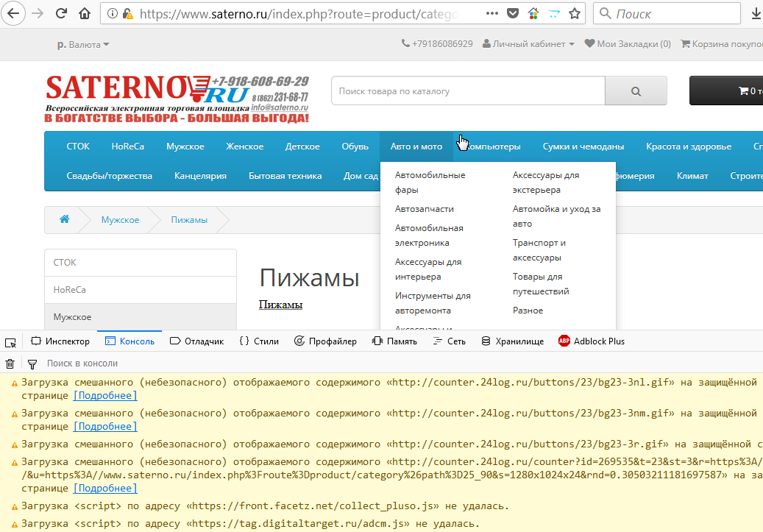Choose Аксессуары для экстерьера submenu link
The height and width of the screenshot is (532, 763).
coord(545,182)
